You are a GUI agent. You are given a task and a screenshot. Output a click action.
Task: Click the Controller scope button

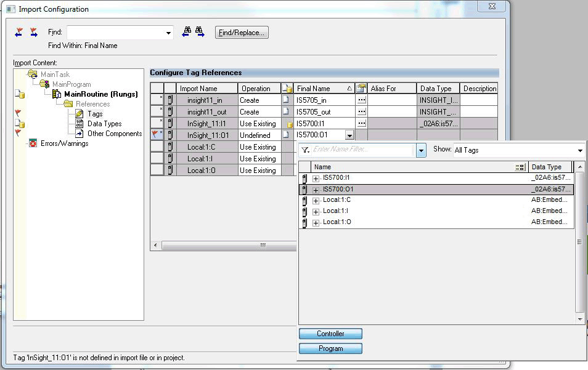point(330,334)
